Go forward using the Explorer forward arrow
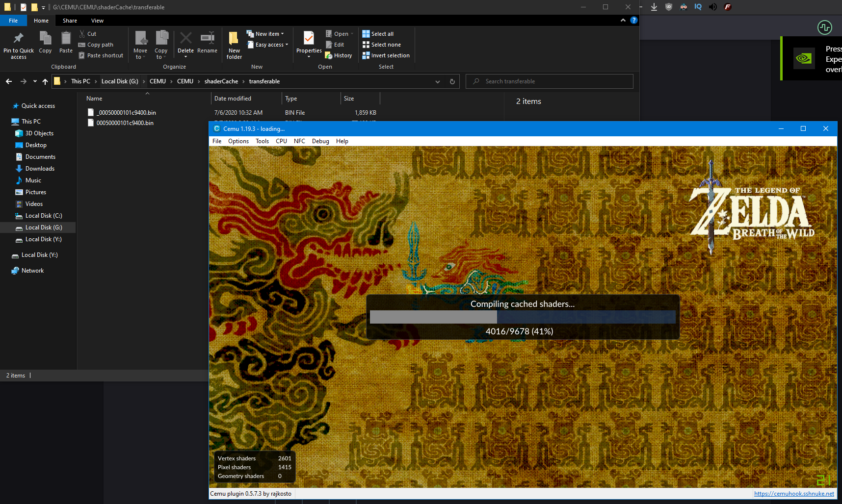The image size is (842, 504). coord(23,81)
